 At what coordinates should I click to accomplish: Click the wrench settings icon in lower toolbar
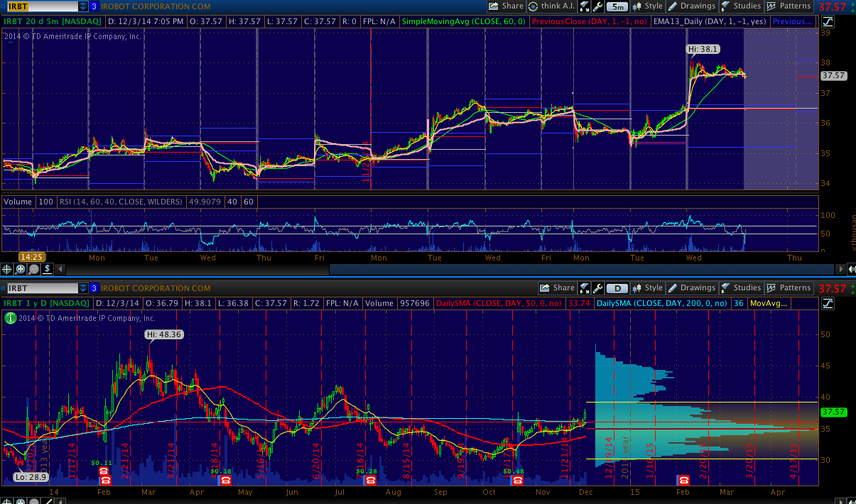click(598, 288)
